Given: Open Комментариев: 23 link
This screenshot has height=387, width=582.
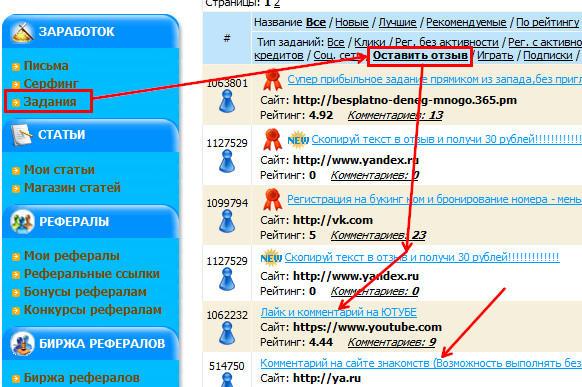Looking at the screenshot, I should pyautogui.click(x=378, y=235).
